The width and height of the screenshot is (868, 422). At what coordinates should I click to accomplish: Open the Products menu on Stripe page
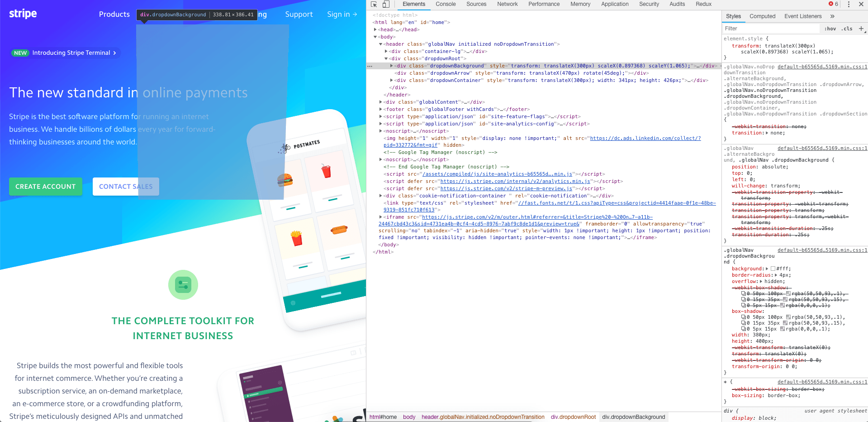[114, 14]
